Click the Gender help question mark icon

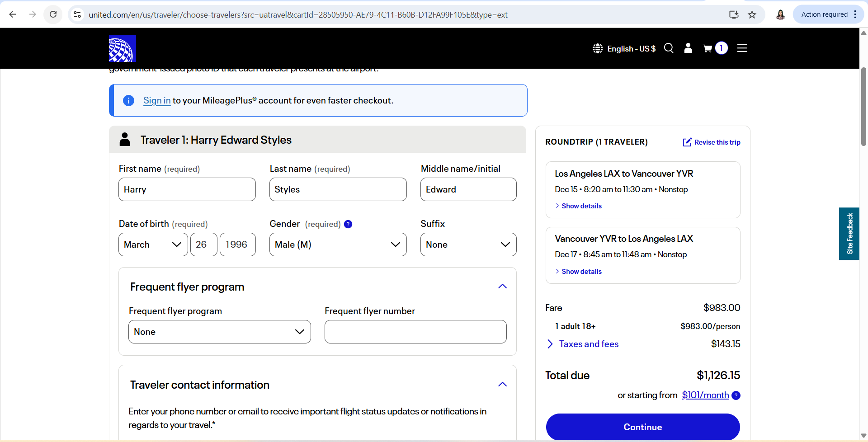pyautogui.click(x=348, y=224)
